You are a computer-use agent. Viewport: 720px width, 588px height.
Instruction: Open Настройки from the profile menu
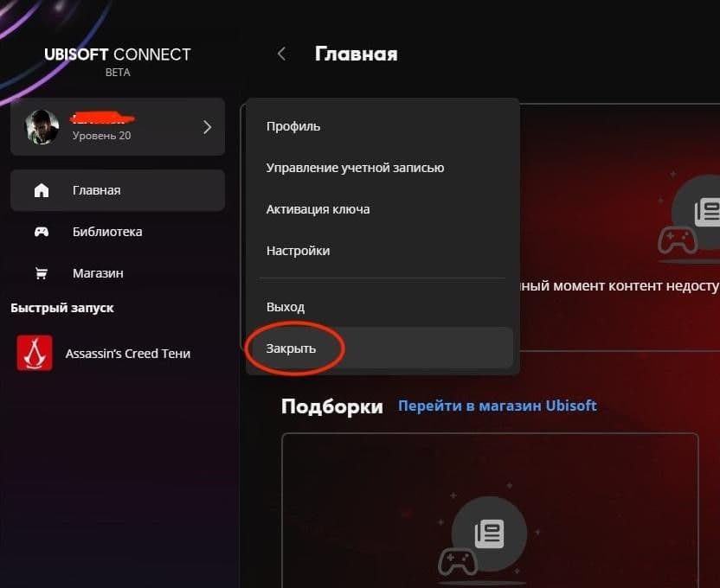298,251
